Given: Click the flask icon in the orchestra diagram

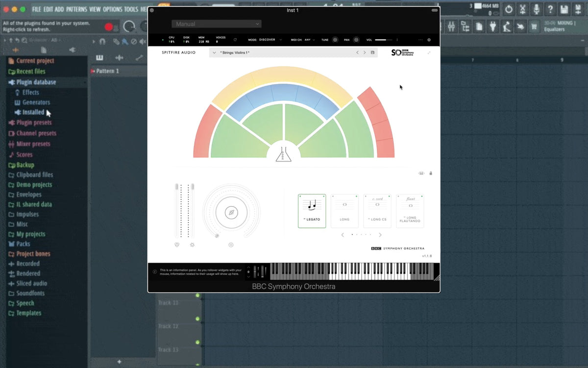Looking at the screenshot, I should [x=283, y=155].
